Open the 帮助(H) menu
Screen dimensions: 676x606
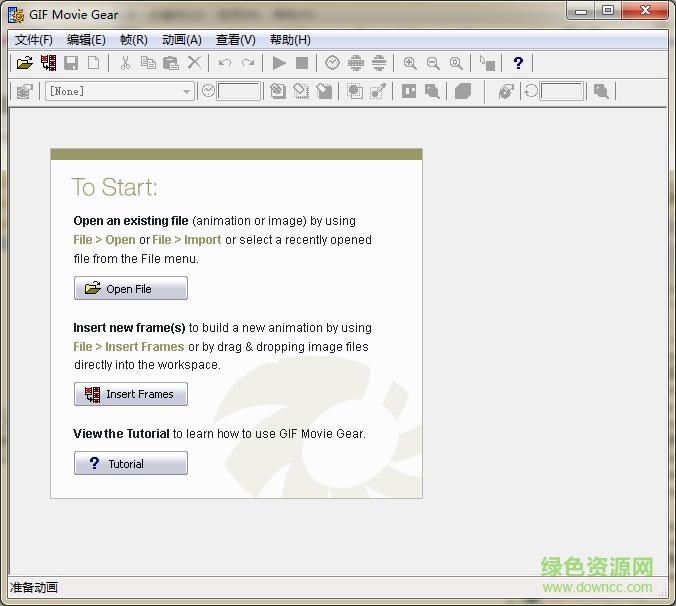(290, 40)
